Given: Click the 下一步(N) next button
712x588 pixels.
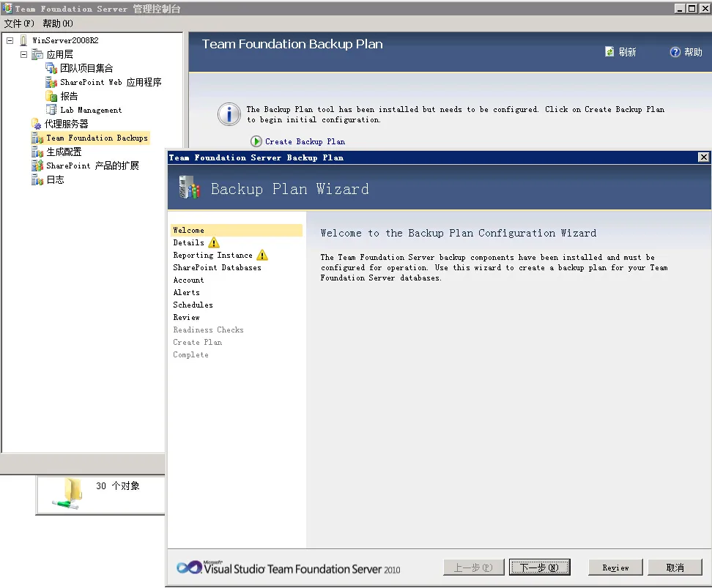Looking at the screenshot, I should coord(539,567).
